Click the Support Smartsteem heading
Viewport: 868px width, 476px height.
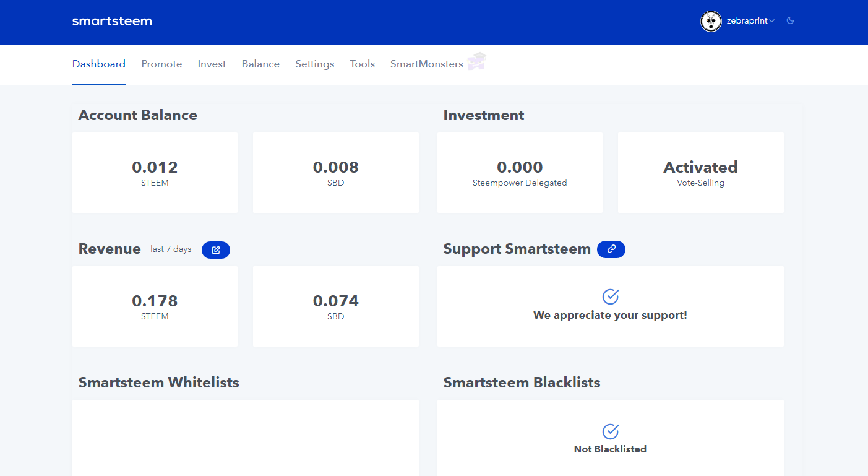(x=517, y=249)
